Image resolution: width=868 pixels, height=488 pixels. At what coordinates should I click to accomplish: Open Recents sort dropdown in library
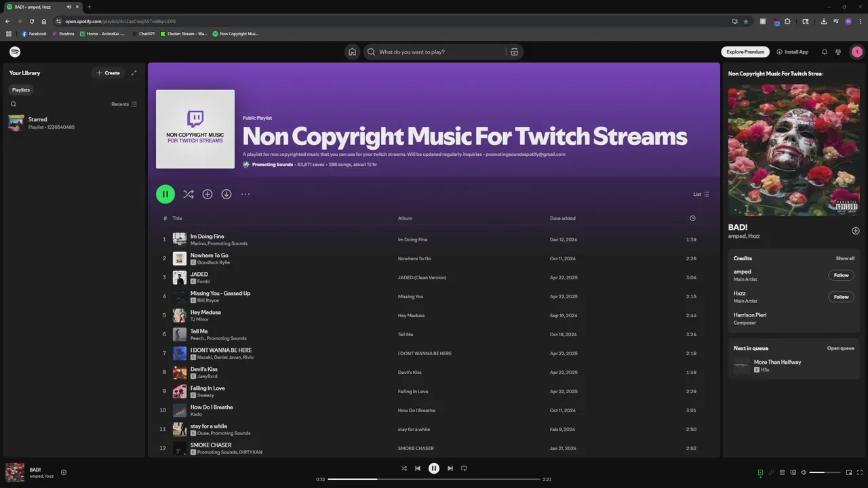[124, 104]
